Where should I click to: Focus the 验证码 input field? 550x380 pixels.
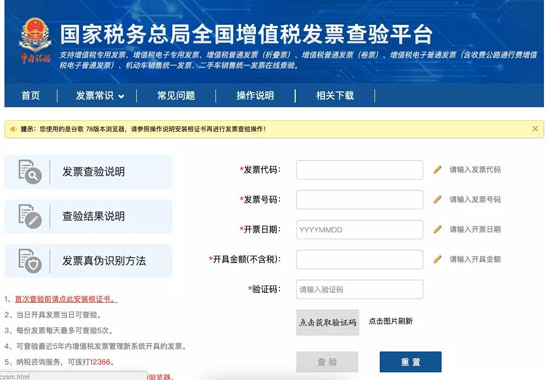(x=360, y=289)
